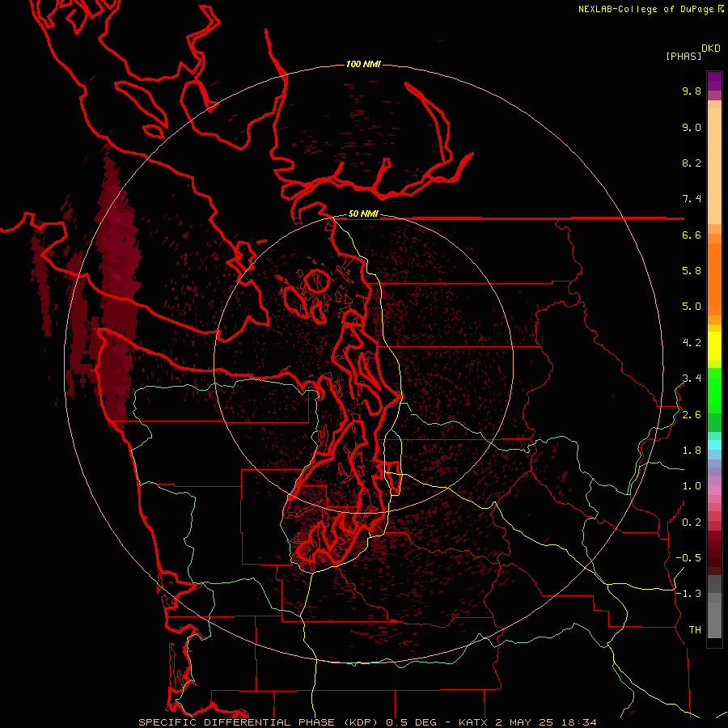Click the 9.0 legend value
The width and height of the screenshot is (728, 728).
coord(692,127)
